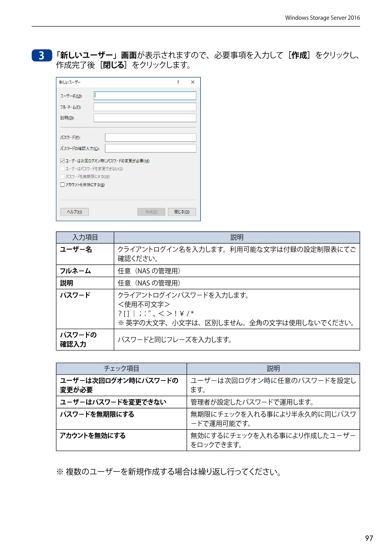The height and width of the screenshot is (554, 392).
Task: Click the ユーザーはパスワードを変更できない table row label
Action: (113, 402)
